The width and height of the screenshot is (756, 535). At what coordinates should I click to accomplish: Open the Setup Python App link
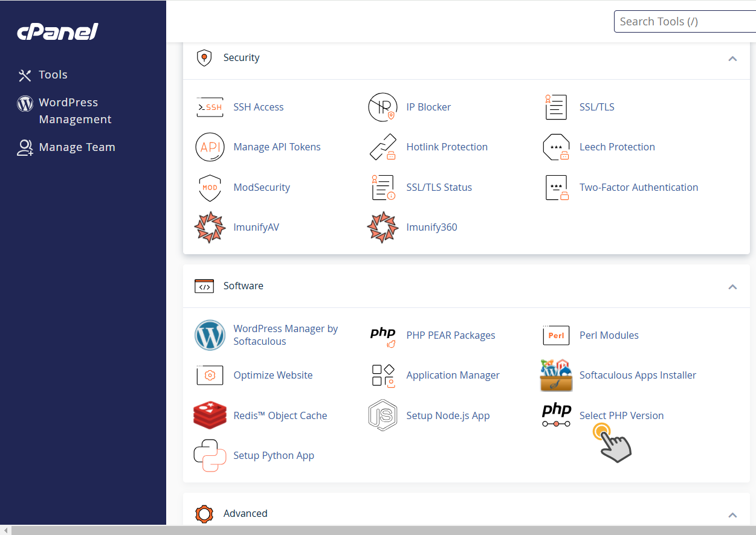(274, 455)
